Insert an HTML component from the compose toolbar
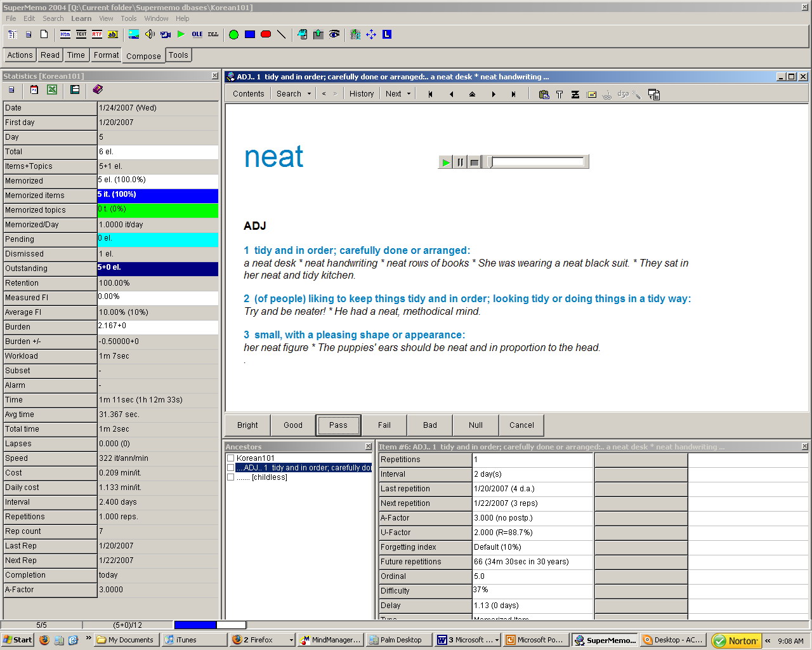The image size is (812, 650). (65, 34)
